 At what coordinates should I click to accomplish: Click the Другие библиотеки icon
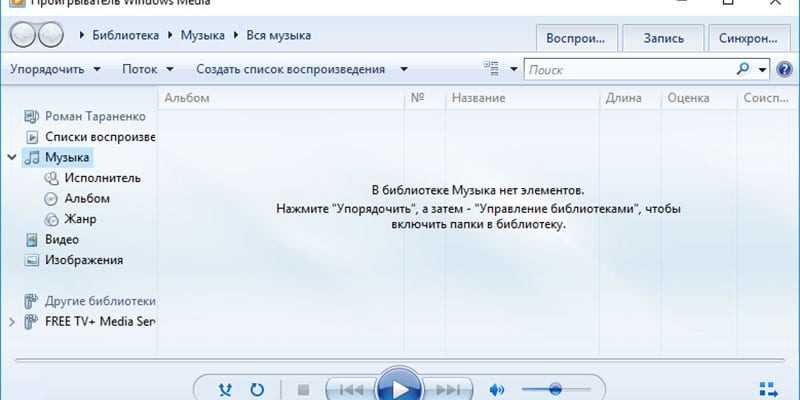[32, 301]
